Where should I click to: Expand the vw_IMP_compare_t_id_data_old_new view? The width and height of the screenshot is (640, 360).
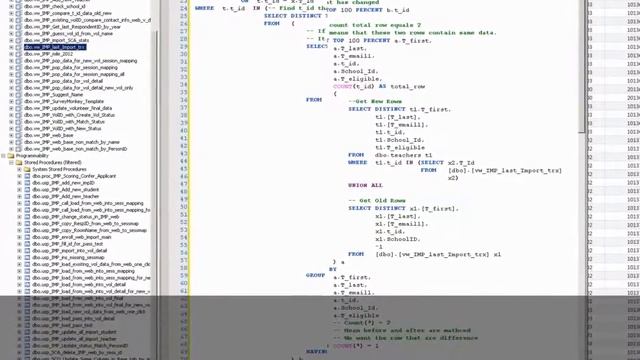coord(11,13)
